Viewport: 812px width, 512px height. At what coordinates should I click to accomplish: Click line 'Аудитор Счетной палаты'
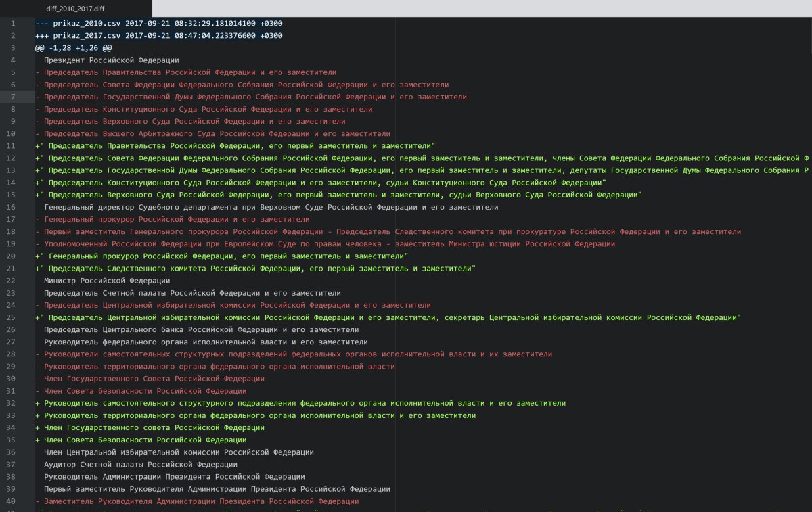(140, 464)
